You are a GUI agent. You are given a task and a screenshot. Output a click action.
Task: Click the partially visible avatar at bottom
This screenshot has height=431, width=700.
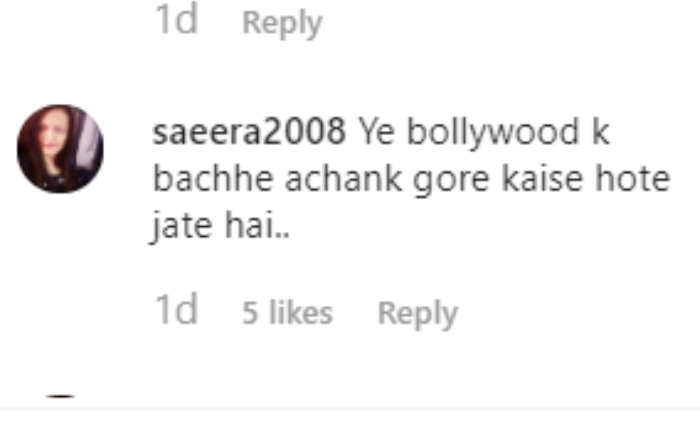tap(60, 397)
